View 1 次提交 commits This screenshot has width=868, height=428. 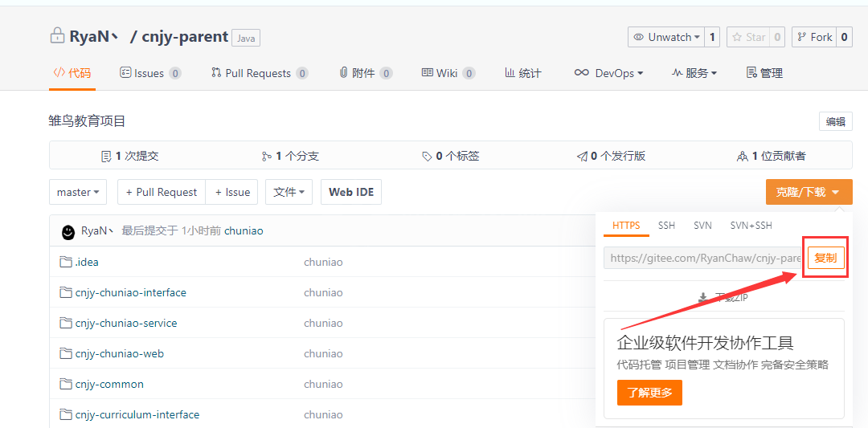tap(130, 157)
